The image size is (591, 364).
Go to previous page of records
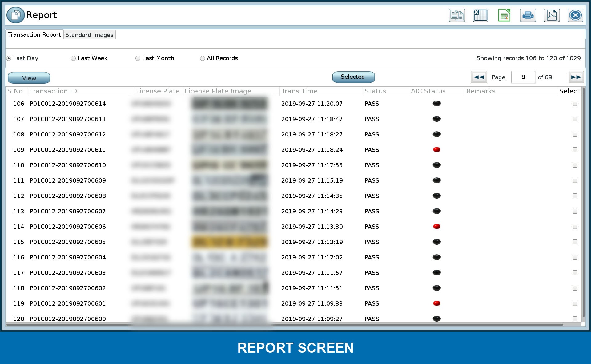(x=479, y=77)
